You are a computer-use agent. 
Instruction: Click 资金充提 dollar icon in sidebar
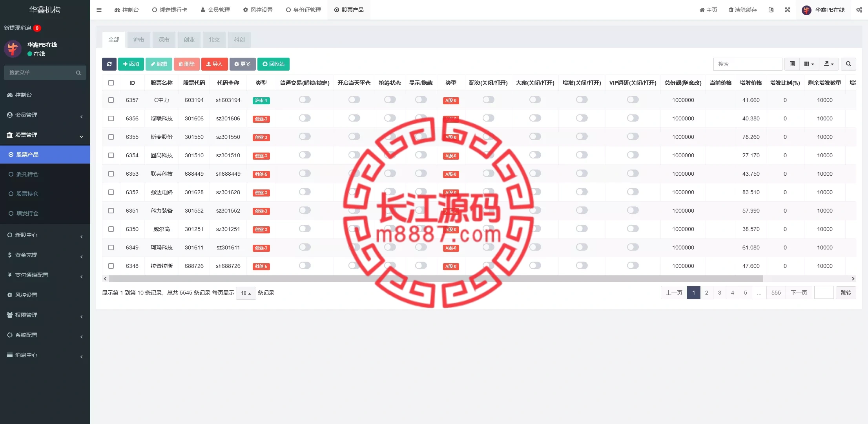[x=10, y=255]
